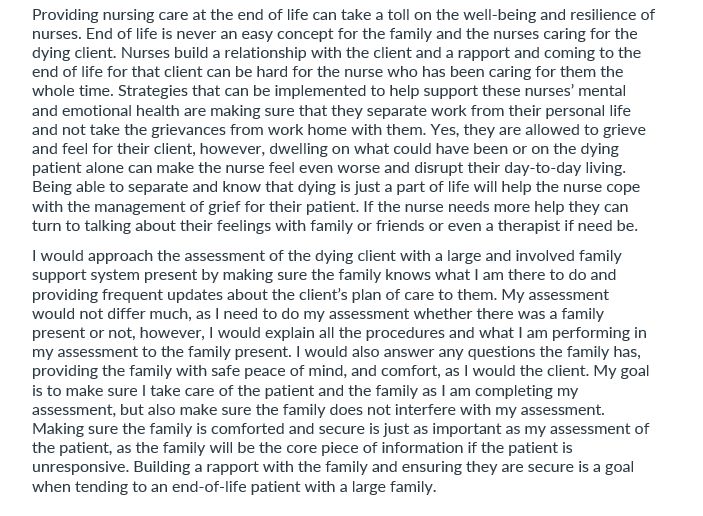Screen dimensions: 703x516
Task: Click the word 'grievances' in the text
Action: coord(188,130)
